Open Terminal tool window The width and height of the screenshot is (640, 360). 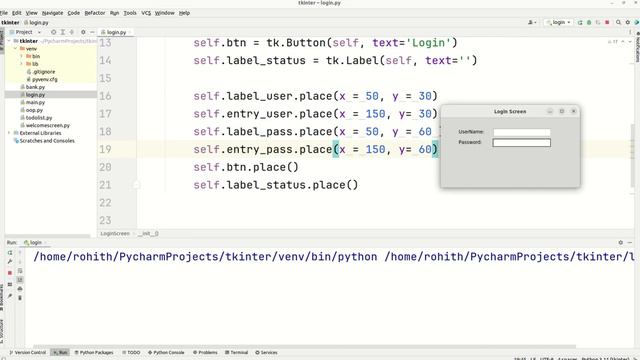(x=236, y=352)
